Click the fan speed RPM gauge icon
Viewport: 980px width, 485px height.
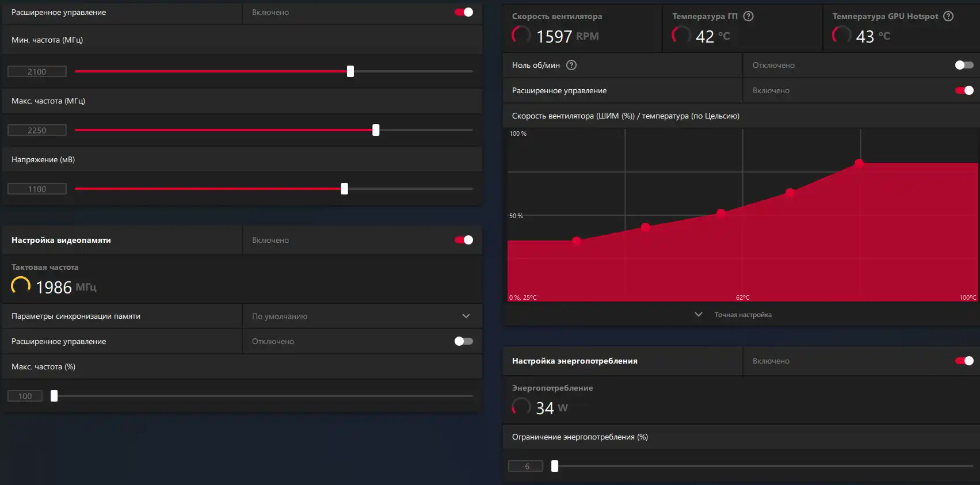[x=521, y=35]
